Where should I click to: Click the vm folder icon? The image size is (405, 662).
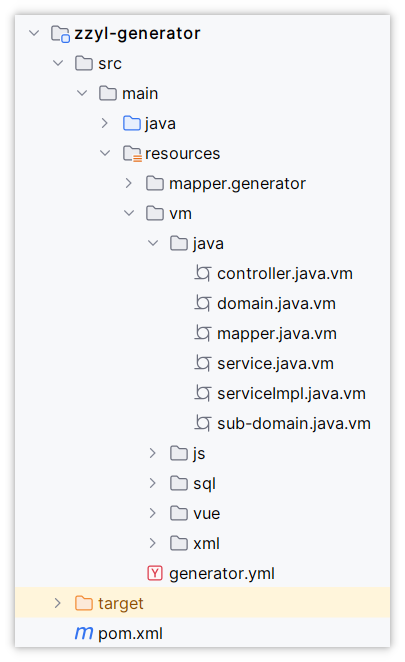click(155, 214)
